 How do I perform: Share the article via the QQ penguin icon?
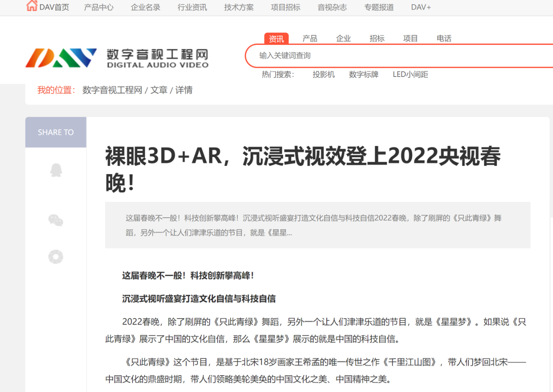point(56,170)
